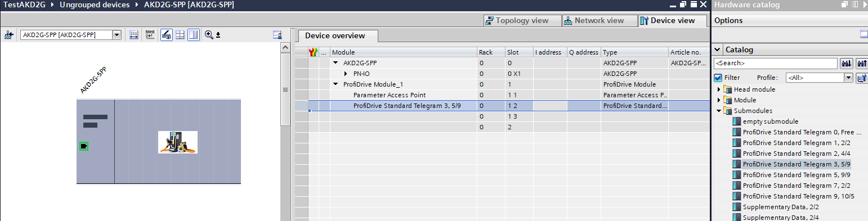Screen dimensions: 868x221
Task: Click the Ethernet port on the device graphic
Action: (84, 146)
